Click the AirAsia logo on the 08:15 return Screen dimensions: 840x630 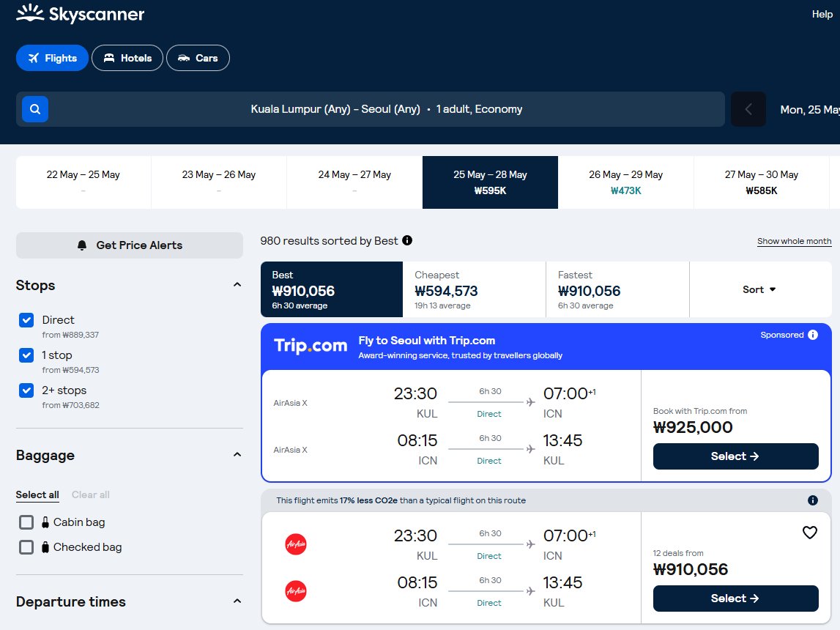pos(296,591)
